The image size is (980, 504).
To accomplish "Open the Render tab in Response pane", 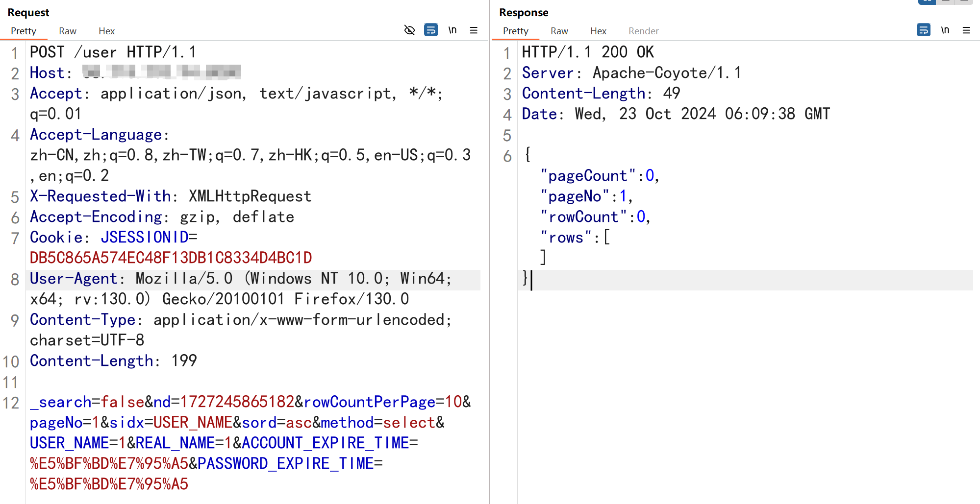I will pyautogui.click(x=644, y=31).
